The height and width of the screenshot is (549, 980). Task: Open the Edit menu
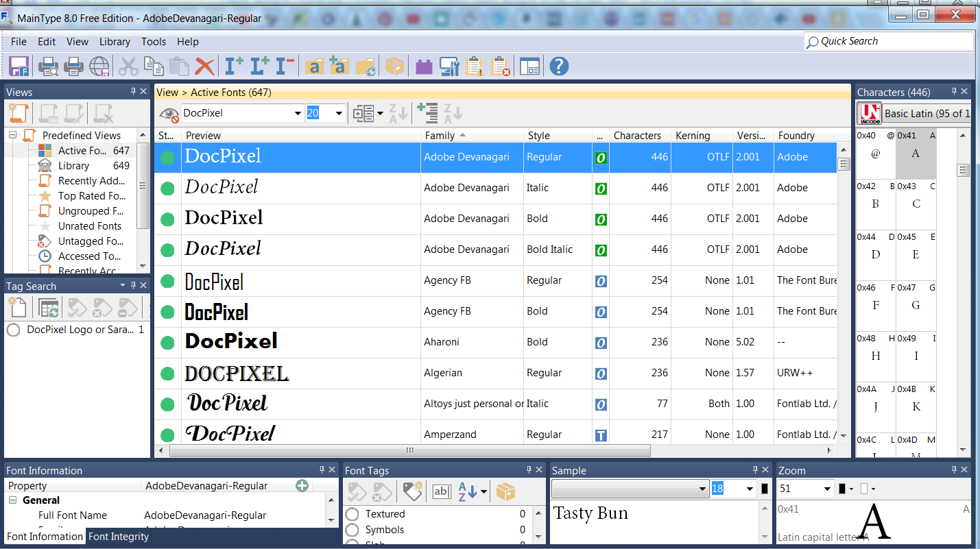[x=47, y=42]
